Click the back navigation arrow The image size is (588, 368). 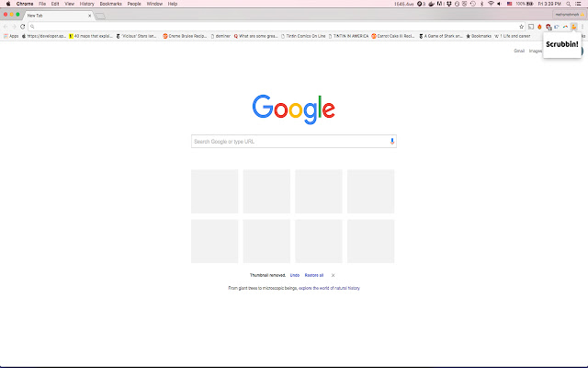[6, 27]
